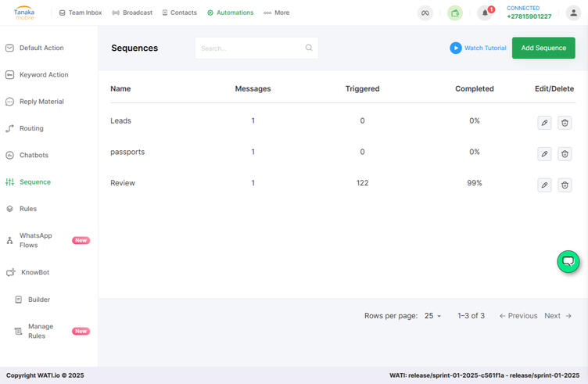Select Chatbots in the sidebar
Image resolution: width=588 pixels, height=384 pixels.
click(x=34, y=155)
